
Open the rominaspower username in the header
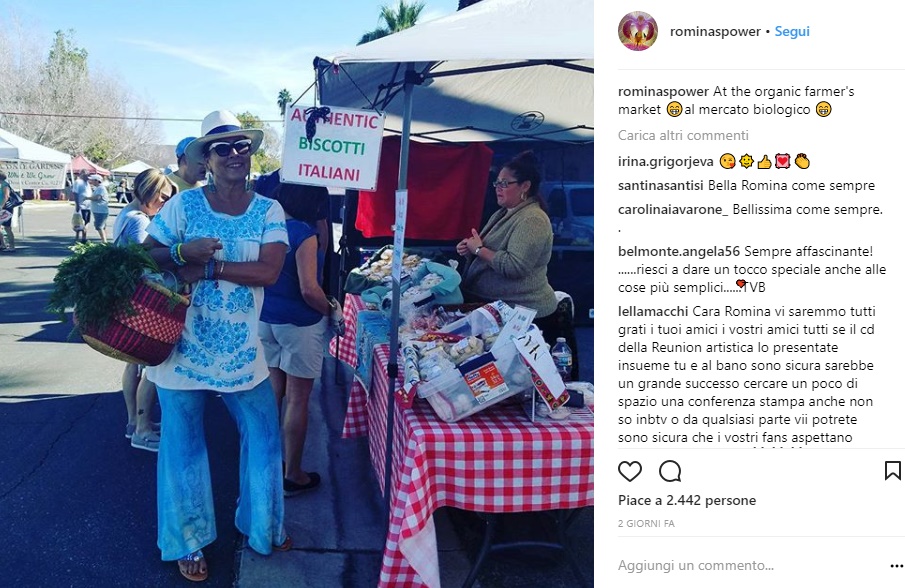tap(715, 32)
